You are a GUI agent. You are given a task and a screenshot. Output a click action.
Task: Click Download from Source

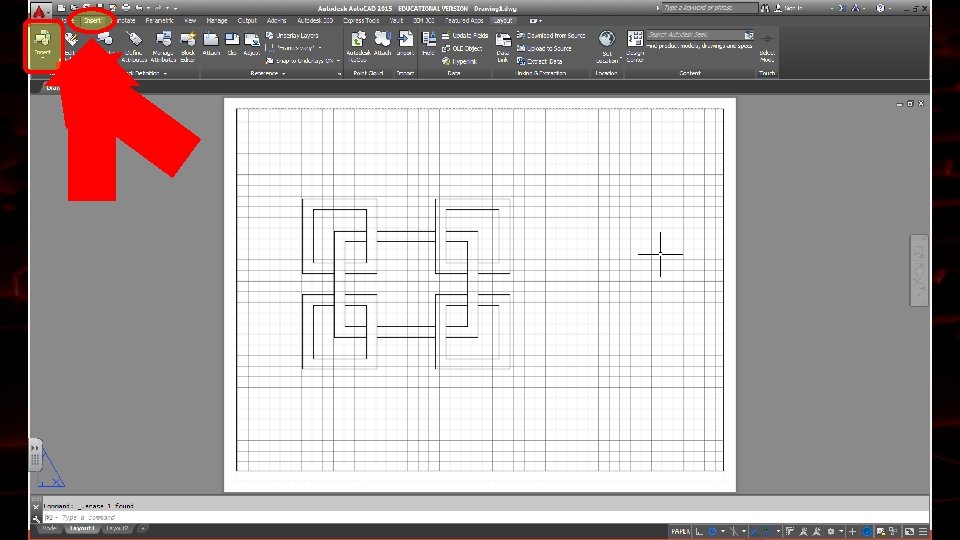551,36
